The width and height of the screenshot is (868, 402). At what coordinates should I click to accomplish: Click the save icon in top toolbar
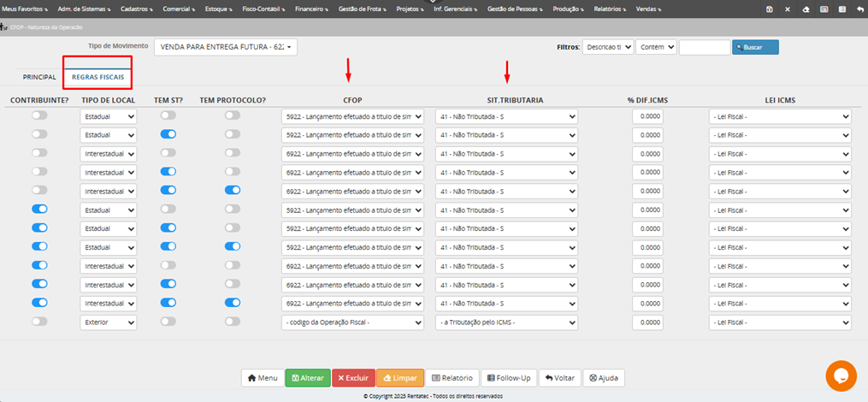click(770, 9)
